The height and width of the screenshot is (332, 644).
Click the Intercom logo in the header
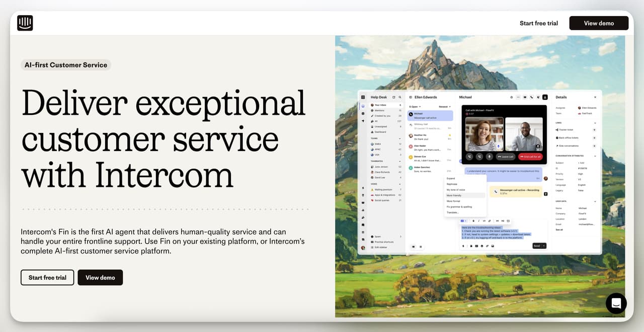tap(25, 23)
